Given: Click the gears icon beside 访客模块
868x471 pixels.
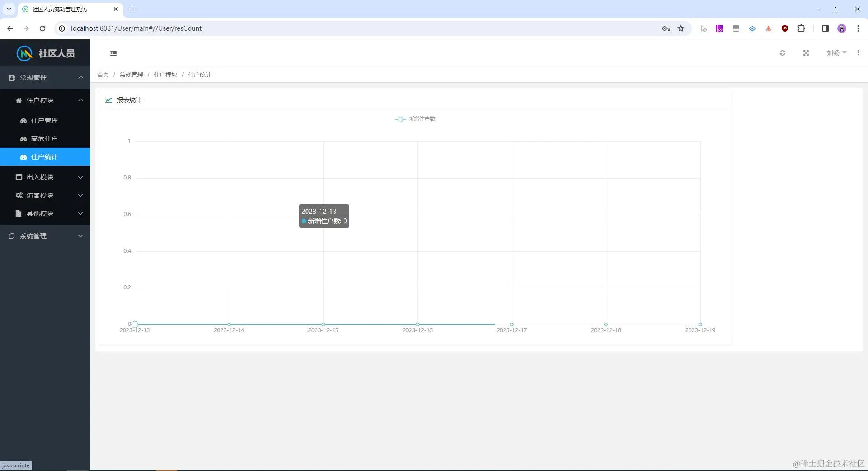Looking at the screenshot, I should pyautogui.click(x=19, y=195).
